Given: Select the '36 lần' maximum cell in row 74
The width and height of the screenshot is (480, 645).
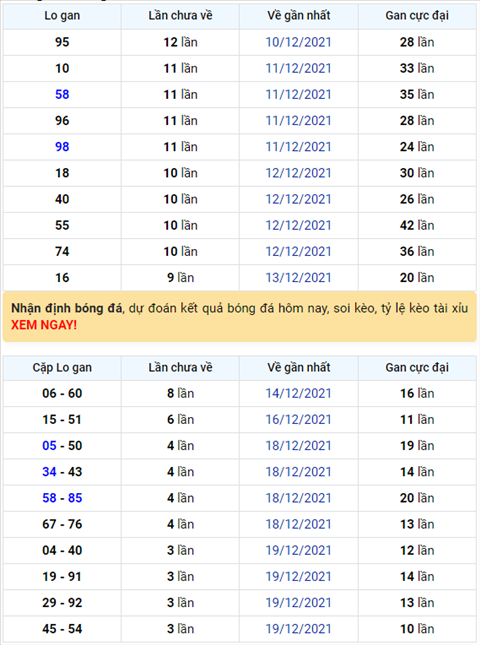Looking at the screenshot, I should click(417, 252).
